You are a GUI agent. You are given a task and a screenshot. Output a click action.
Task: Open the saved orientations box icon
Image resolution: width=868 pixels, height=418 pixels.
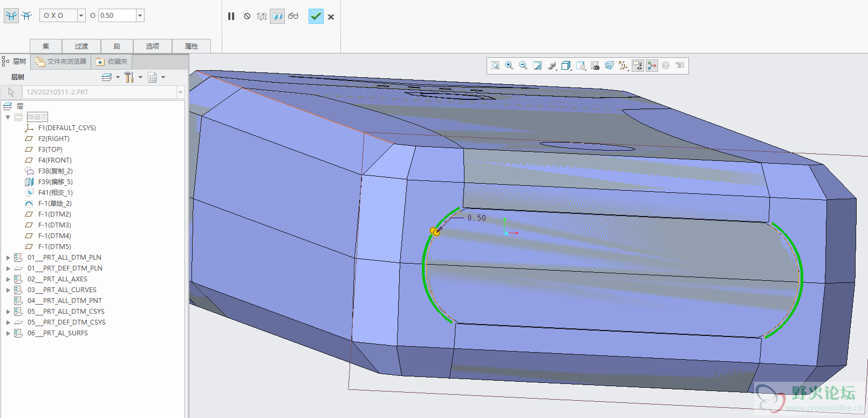tap(566, 66)
